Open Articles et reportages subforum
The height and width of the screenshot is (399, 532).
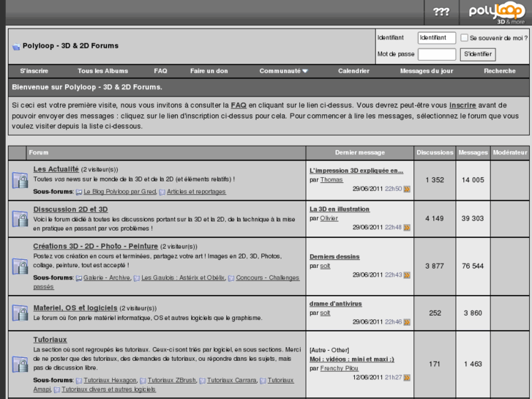196,192
